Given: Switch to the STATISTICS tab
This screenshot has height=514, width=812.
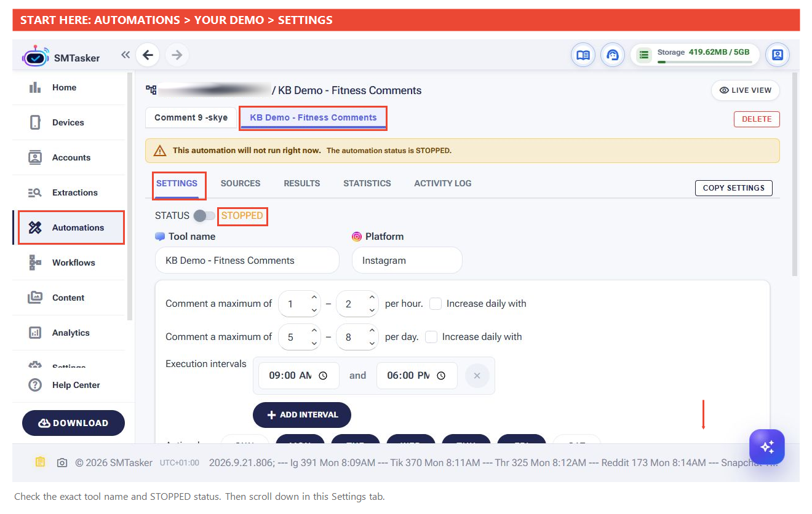Looking at the screenshot, I should [367, 183].
